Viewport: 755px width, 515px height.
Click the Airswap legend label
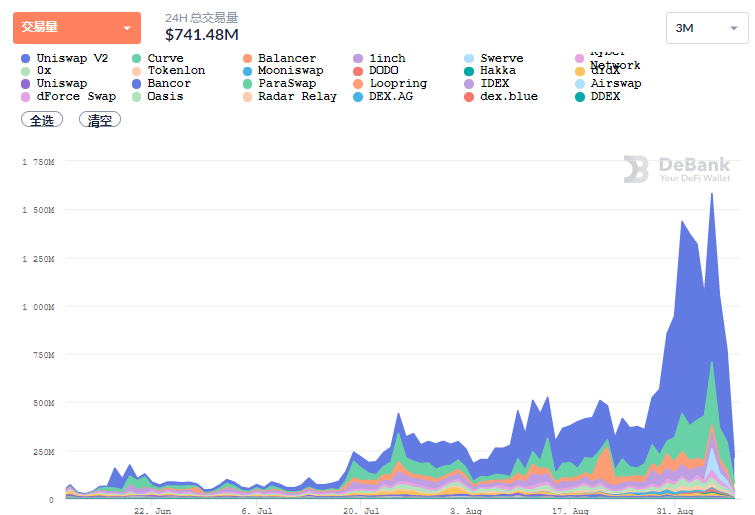point(616,83)
